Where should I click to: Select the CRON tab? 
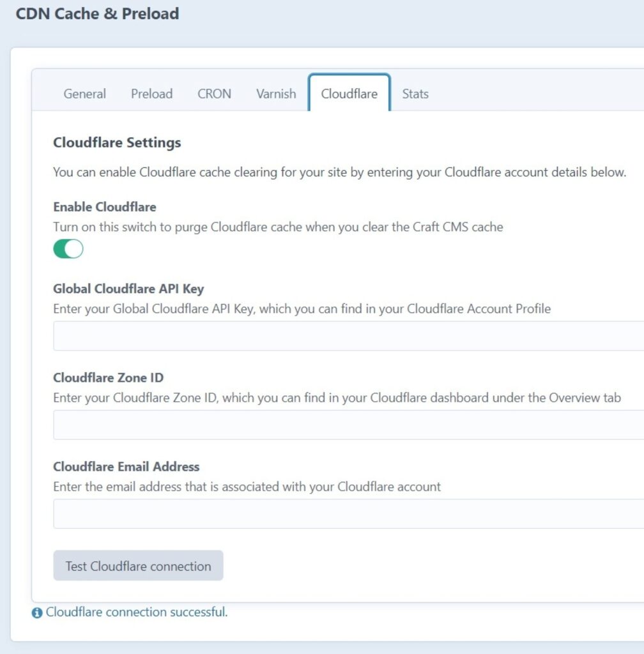(x=214, y=93)
